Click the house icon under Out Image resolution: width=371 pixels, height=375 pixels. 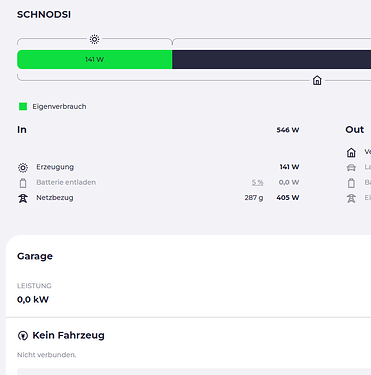click(351, 152)
